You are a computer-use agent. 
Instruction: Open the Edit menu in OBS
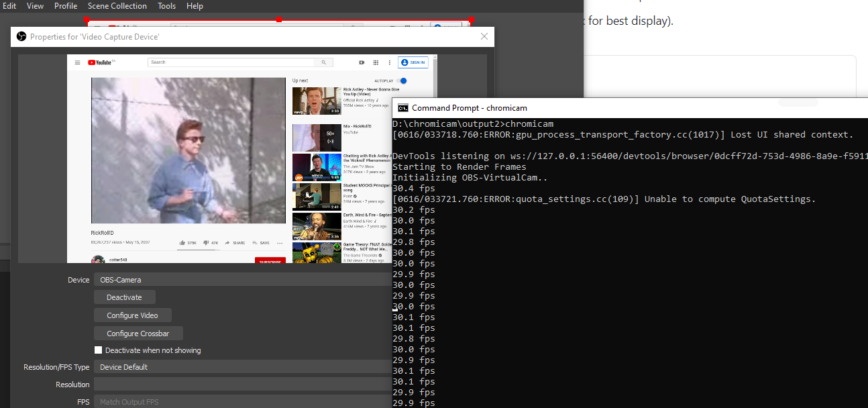pos(9,6)
